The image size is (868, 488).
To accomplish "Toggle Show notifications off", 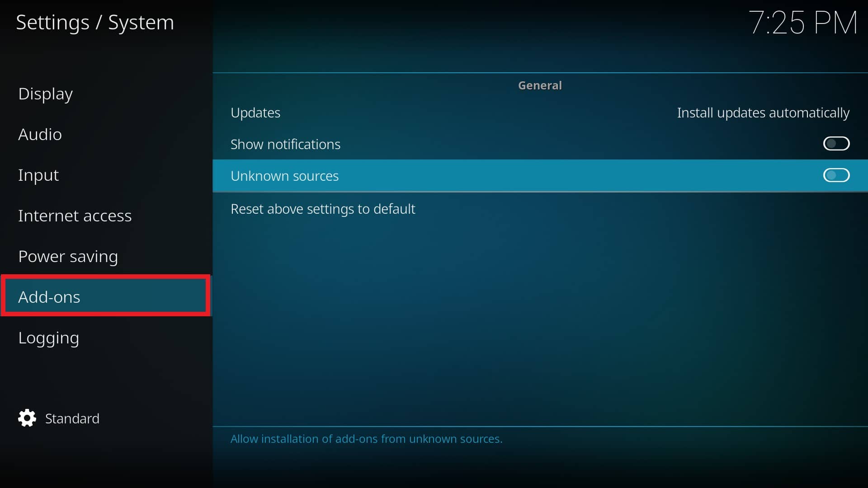I will [x=836, y=144].
